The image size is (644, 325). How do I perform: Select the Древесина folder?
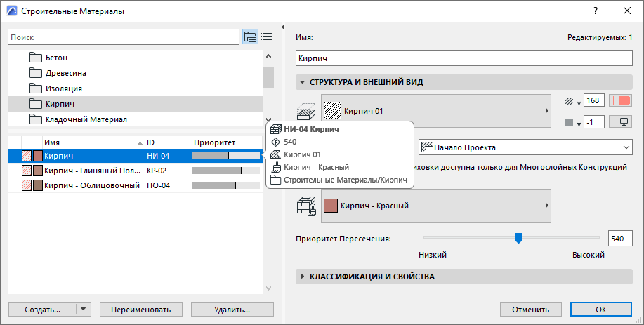pyautogui.click(x=65, y=73)
